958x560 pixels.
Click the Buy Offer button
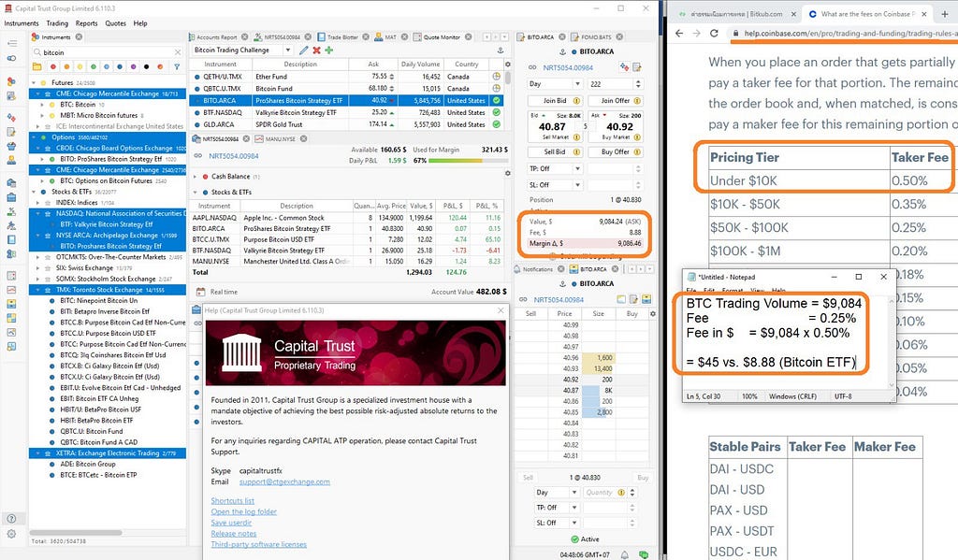pos(616,152)
